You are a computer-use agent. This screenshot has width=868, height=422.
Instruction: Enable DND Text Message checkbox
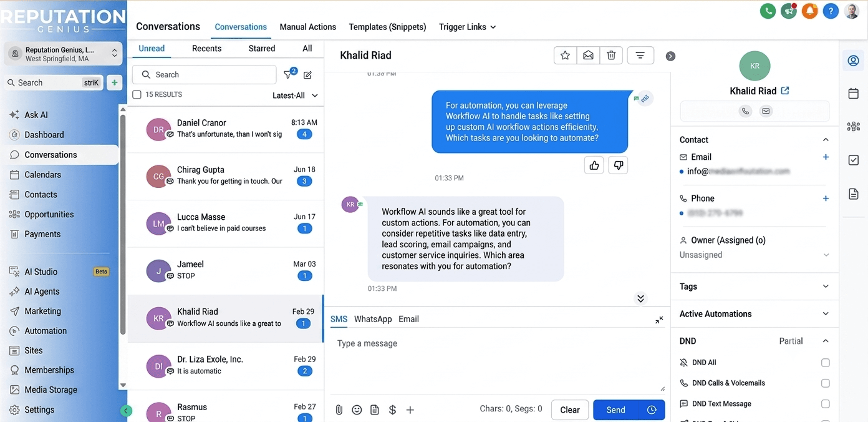point(826,404)
